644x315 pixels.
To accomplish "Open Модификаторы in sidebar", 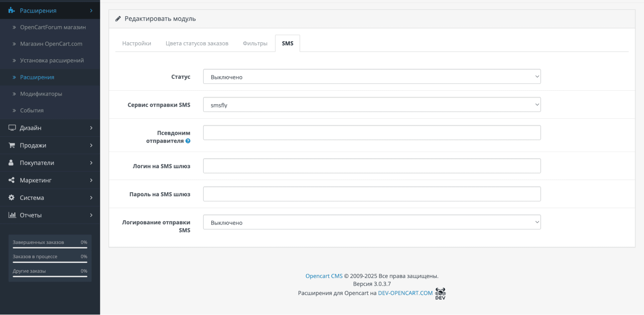I will click(41, 94).
